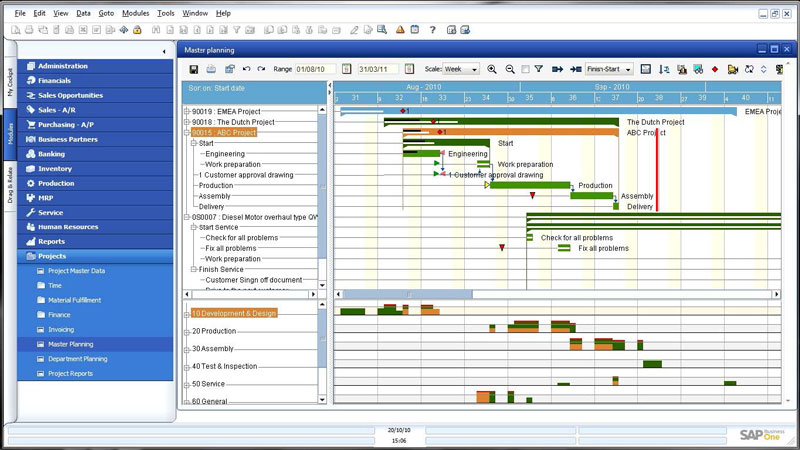Screen dimensions: 800x450
Task: Open the Sales Opportunities module
Action: pos(95,95)
